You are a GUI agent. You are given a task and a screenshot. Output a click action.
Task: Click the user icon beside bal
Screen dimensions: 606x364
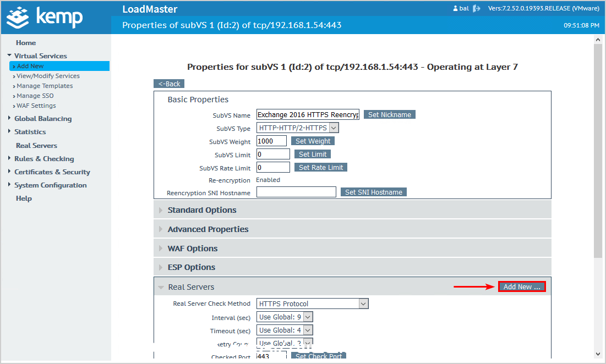point(455,8)
